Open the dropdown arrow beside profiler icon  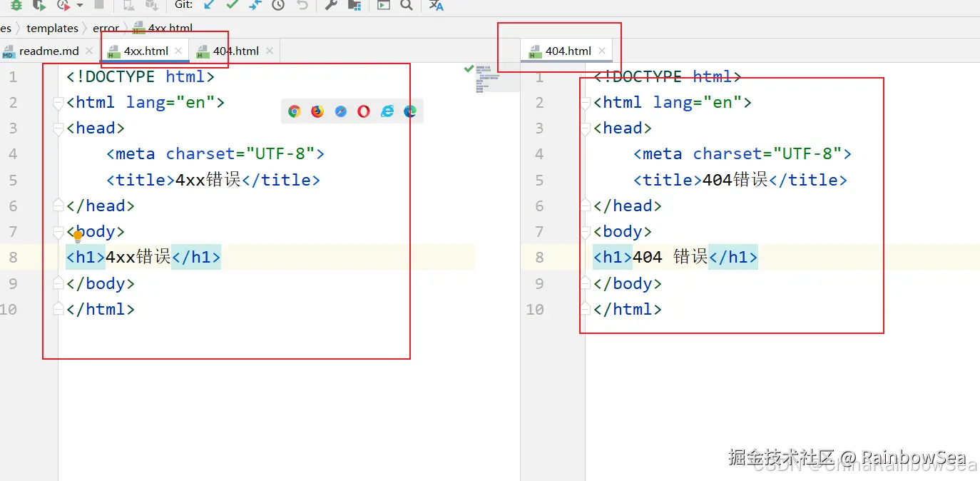79,5
